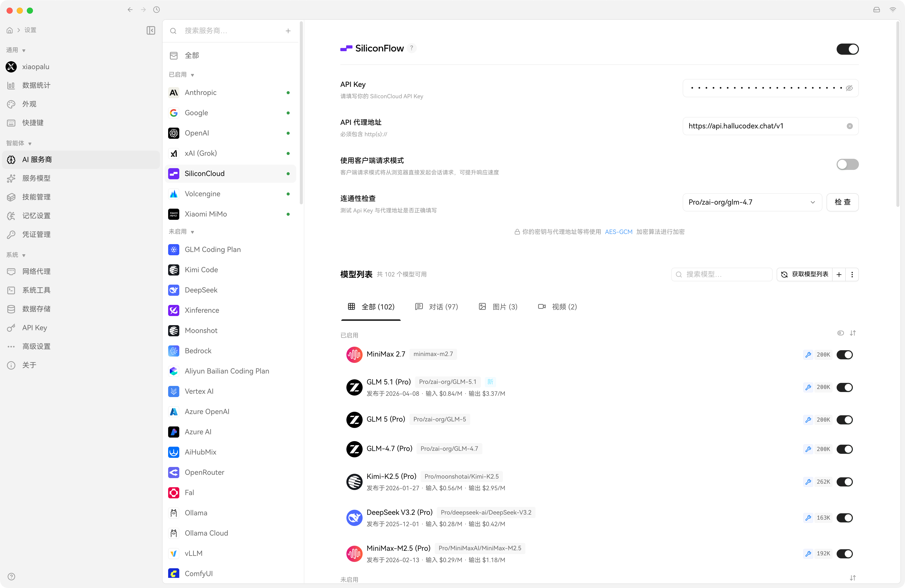Click the plus icon beside provider search
The height and width of the screenshot is (588, 905).
288,31
